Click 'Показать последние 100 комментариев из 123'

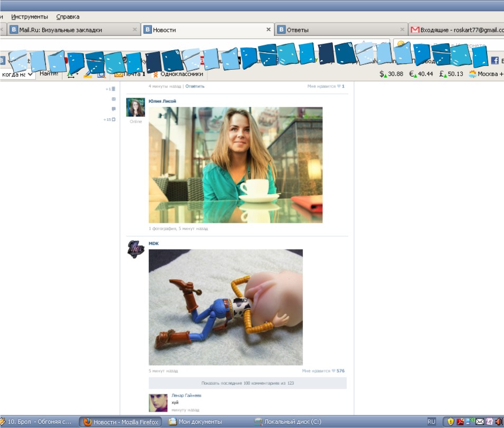(x=248, y=383)
